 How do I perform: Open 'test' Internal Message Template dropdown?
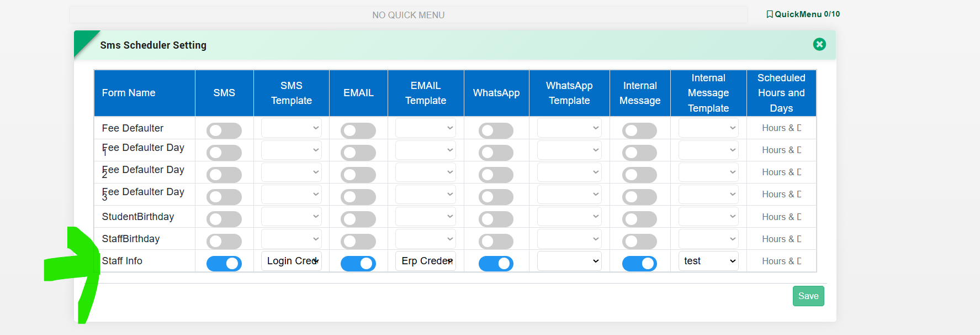coord(708,261)
